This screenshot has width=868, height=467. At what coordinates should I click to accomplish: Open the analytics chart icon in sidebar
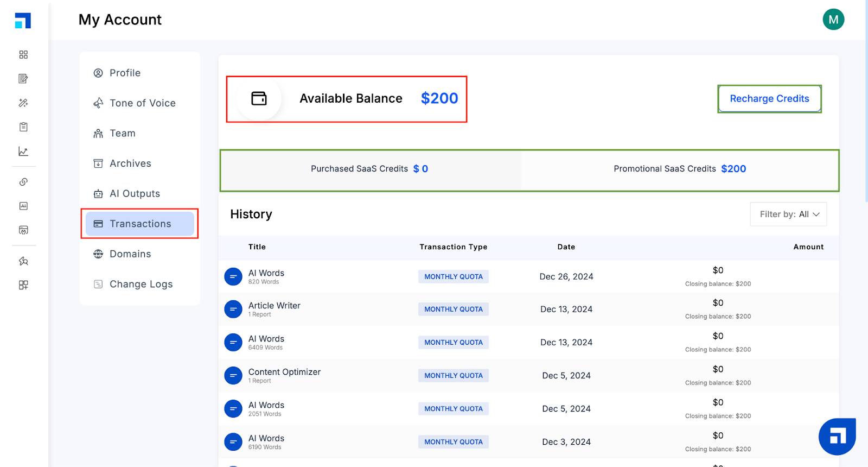click(x=23, y=152)
